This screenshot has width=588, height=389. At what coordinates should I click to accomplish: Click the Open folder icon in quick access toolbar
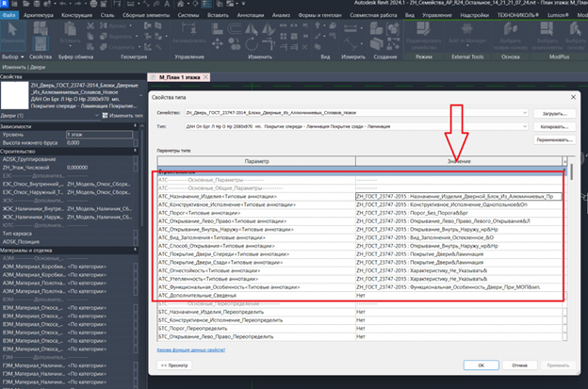[25, 4]
